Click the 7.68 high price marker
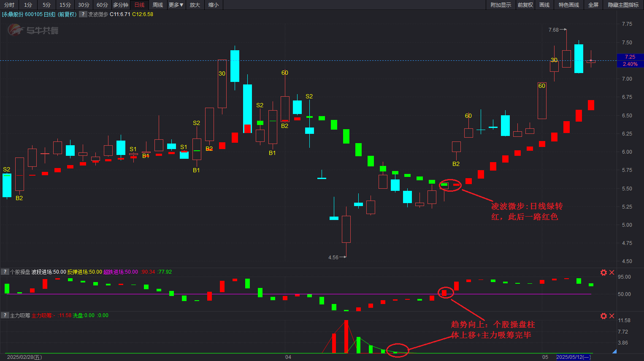The height and width of the screenshot is (361, 644). pyautogui.click(x=554, y=30)
